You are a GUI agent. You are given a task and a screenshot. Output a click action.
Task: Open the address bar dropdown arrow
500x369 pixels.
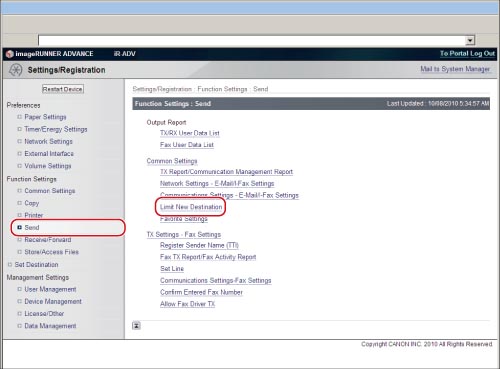(x=470, y=41)
